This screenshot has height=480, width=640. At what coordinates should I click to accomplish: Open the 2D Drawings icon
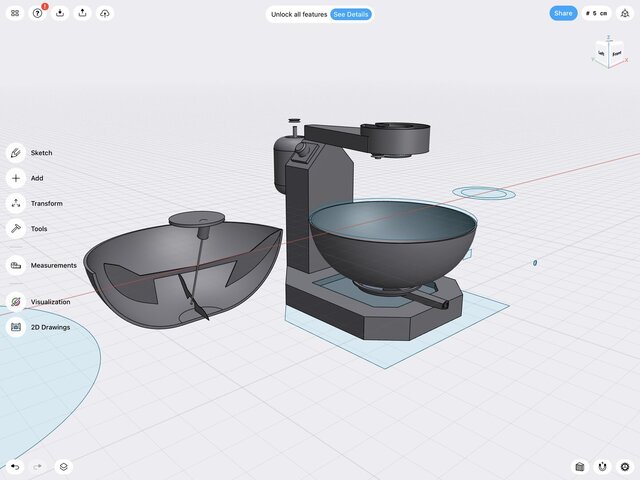click(x=16, y=327)
